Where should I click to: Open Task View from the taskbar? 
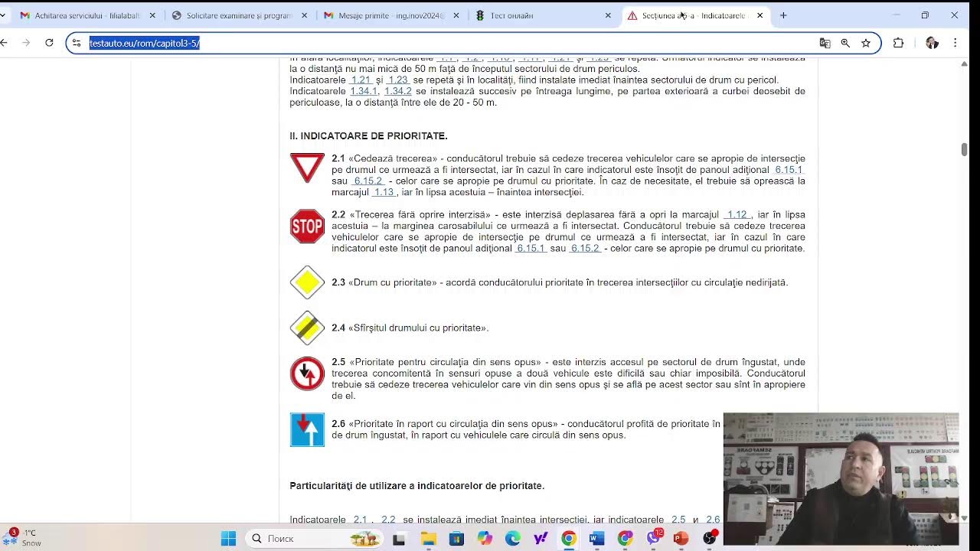tap(399, 539)
